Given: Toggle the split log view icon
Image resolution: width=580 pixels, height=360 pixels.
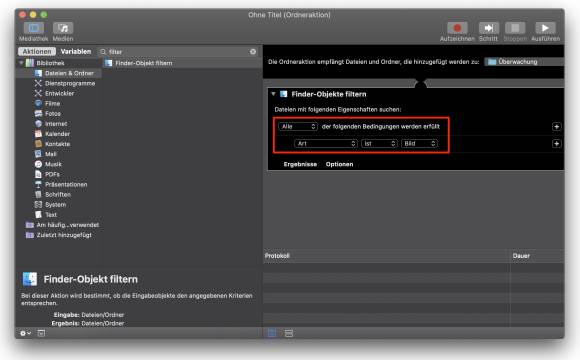Looking at the screenshot, I should (x=289, y=333).
